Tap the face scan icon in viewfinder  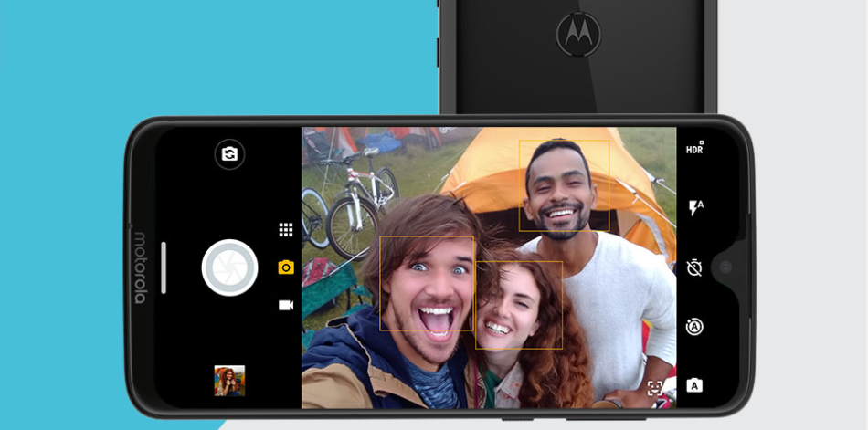click(655, 388)
